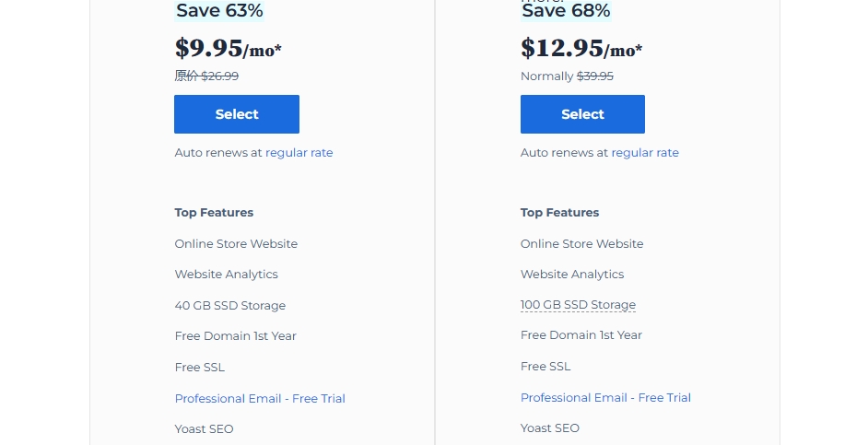Click the Save 63% badge
Screen dimensions: 868x445
tap(219, 11)
